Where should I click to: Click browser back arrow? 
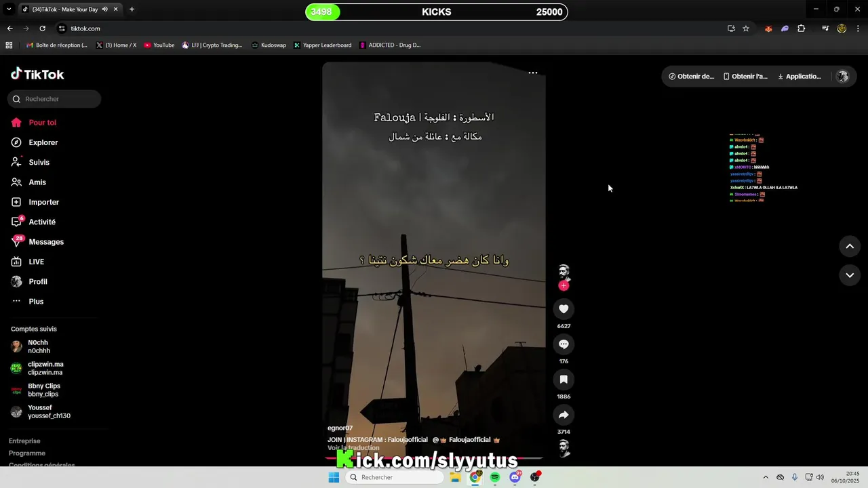[9, 28]
